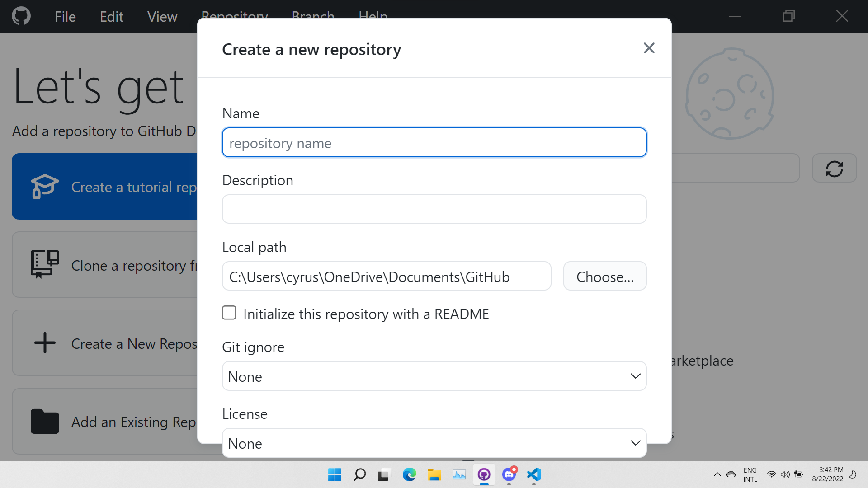Open the Edit menu
Image resolution: width=868 pixels, height=488 pixels.
click(x=111, y=17)
